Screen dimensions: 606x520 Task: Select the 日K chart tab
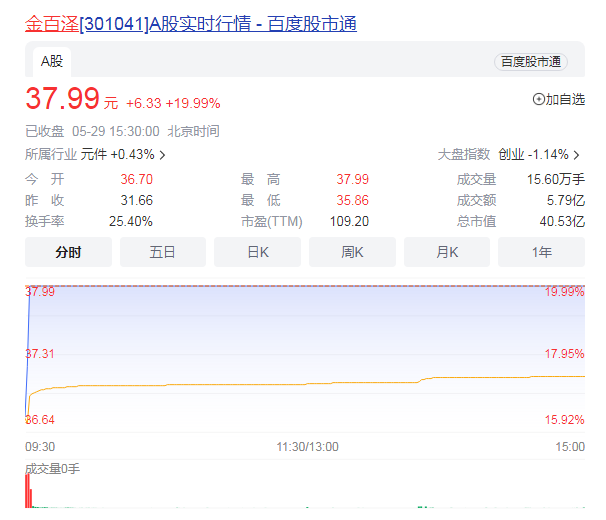pyautogui.click(x=258, y=252)
